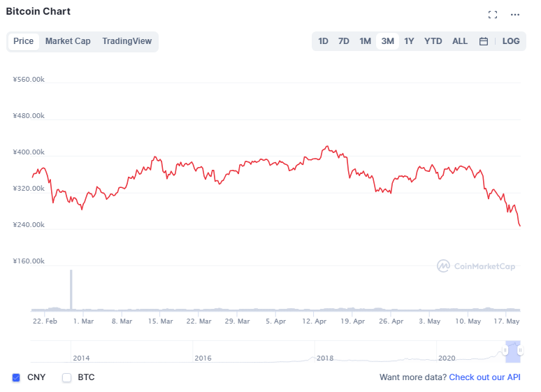Viewport: 541px width, 392px height.
Task: Switch to the Market Cap tab
Action: (68, 41)
